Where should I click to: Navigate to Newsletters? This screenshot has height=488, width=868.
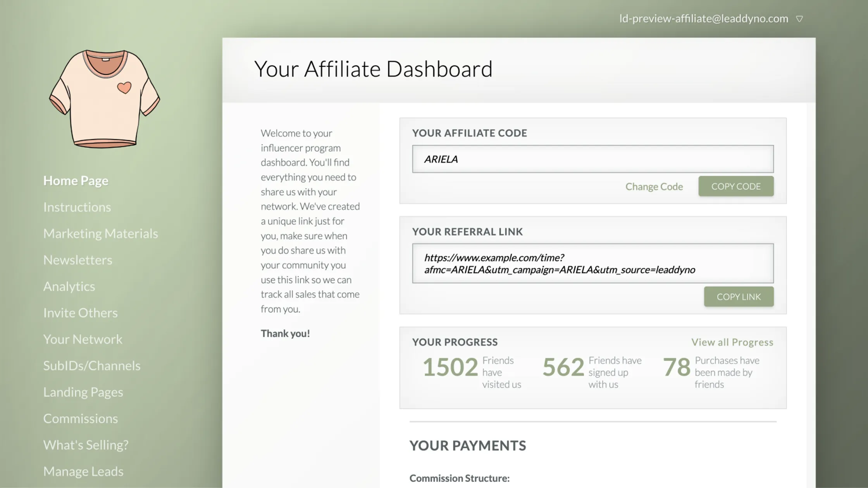(77, 260)
